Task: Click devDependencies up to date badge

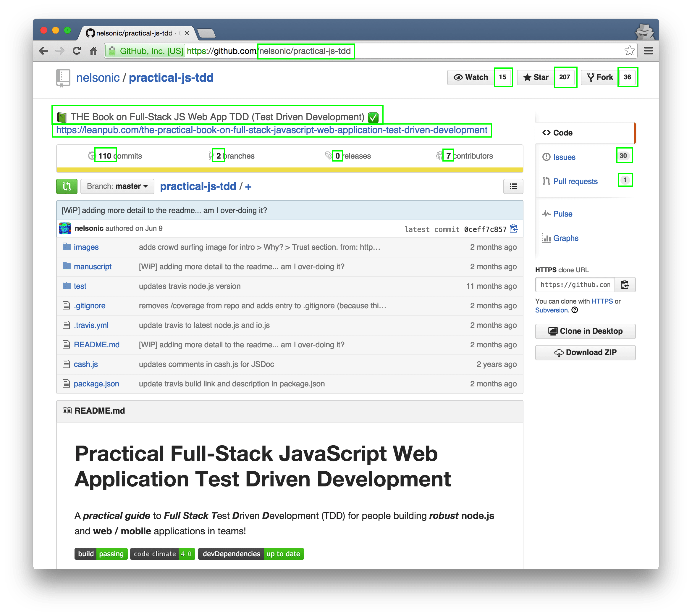Action: click(251, 554)
